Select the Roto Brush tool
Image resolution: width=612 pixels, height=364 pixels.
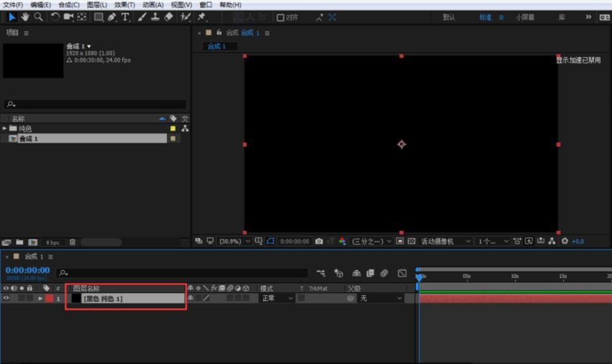coord(185,17)
